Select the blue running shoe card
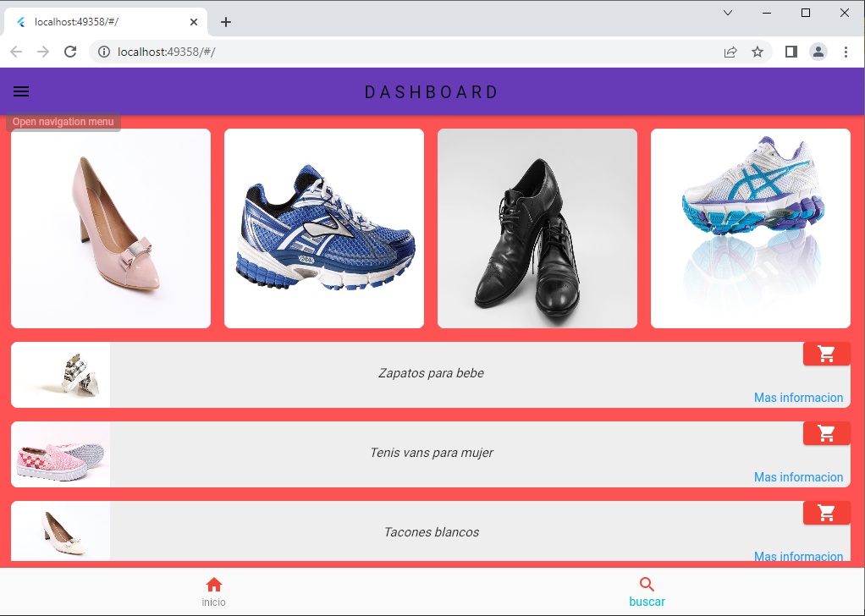The image size is (865, 616). [x=324, y=228]
